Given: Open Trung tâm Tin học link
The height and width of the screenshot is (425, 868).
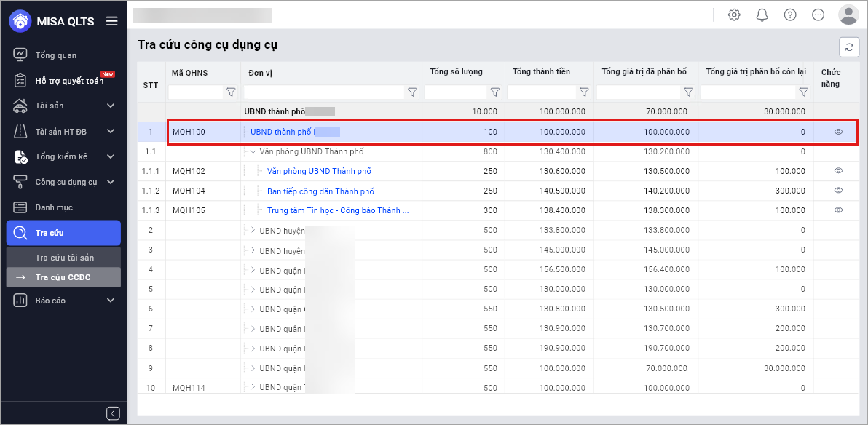Looking at the screenshot, I should [x=337, y=210].
